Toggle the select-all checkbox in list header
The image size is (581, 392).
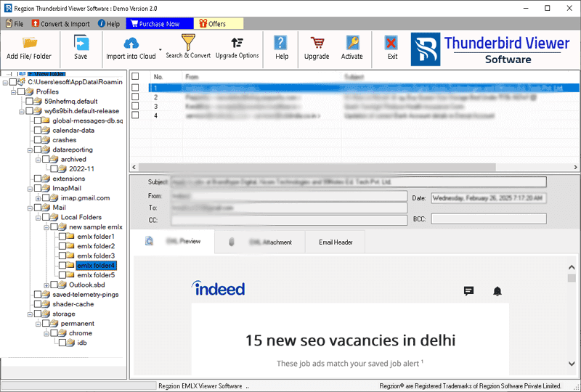135,76
